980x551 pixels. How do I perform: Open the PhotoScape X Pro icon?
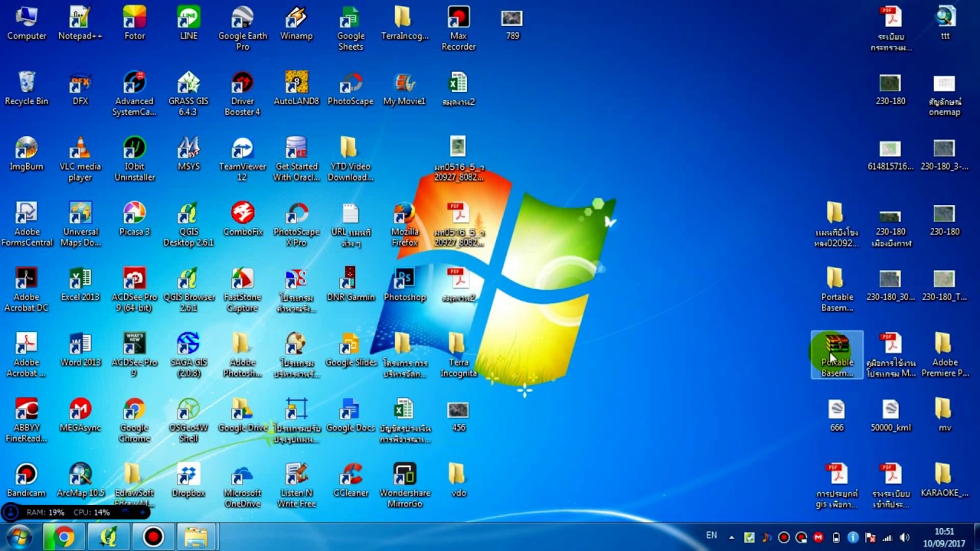[x=296, y=224]
